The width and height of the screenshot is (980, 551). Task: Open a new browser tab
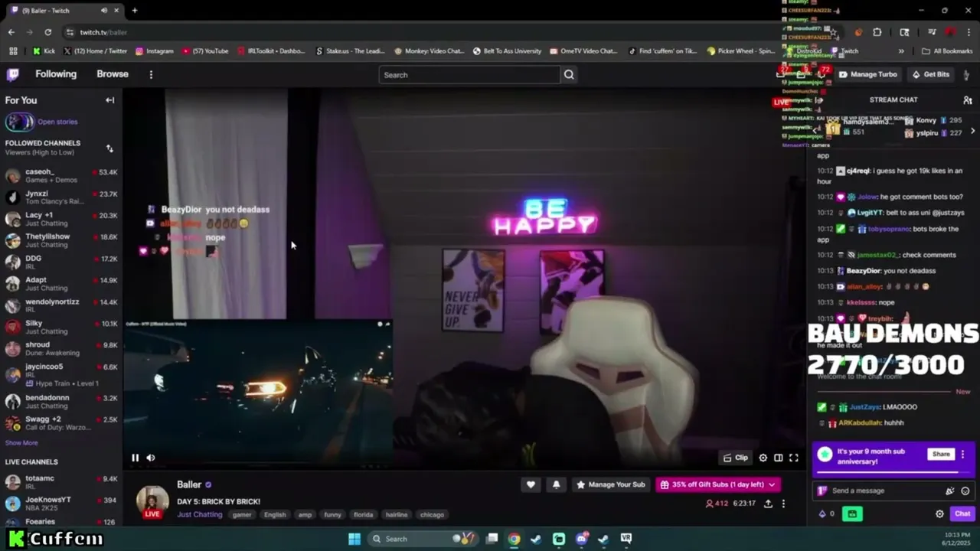(x=135, y=11)
